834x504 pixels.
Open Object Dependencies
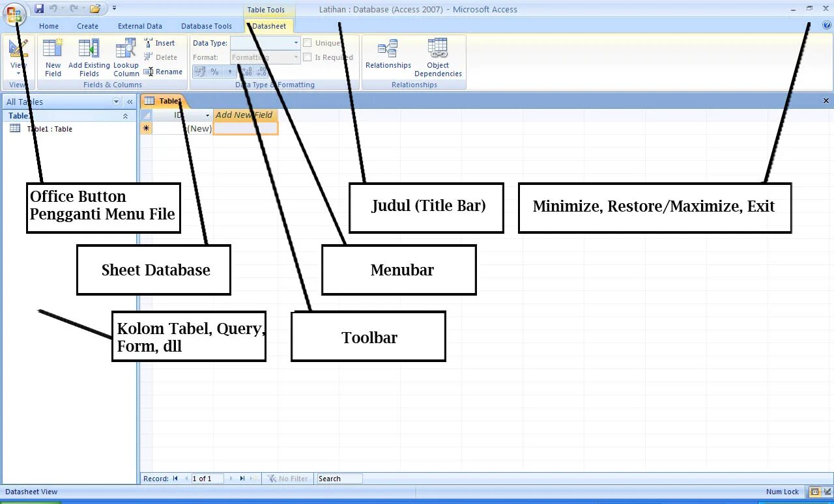click(x=438, y=57)
